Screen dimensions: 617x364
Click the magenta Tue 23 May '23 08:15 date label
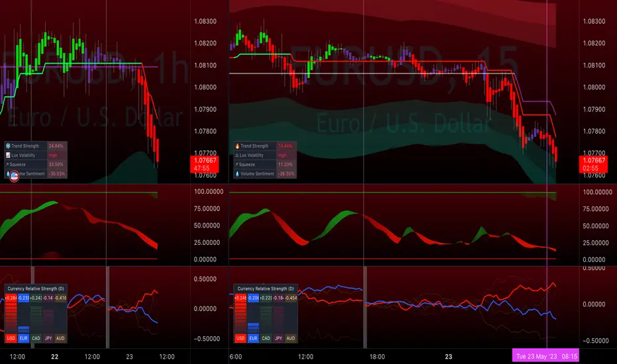click(546, 356)
